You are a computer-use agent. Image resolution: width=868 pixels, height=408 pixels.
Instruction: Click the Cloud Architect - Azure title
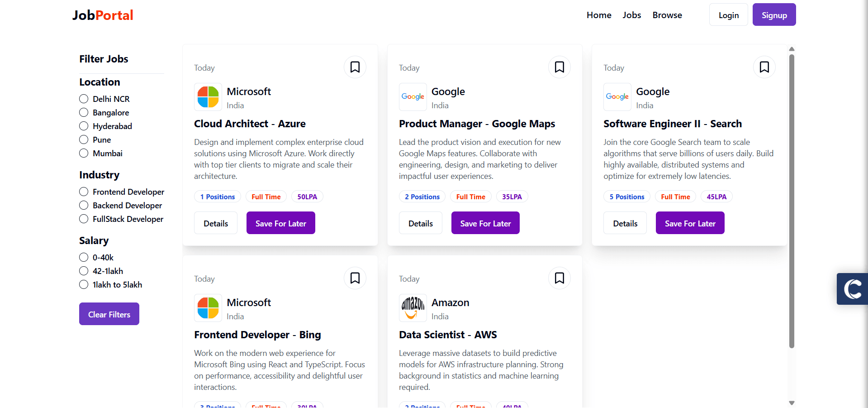250,124
